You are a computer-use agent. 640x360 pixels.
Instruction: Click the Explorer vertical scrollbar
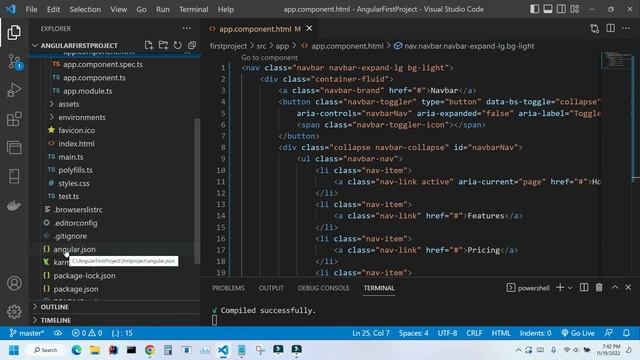[x=197, y=191]
